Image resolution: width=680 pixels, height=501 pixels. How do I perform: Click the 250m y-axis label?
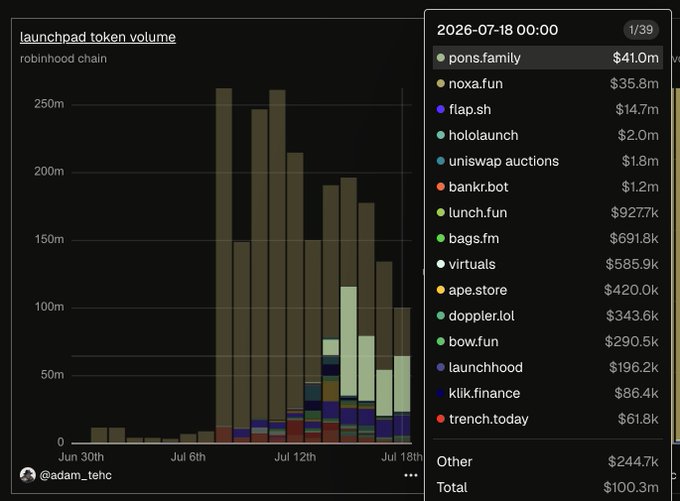49,104
